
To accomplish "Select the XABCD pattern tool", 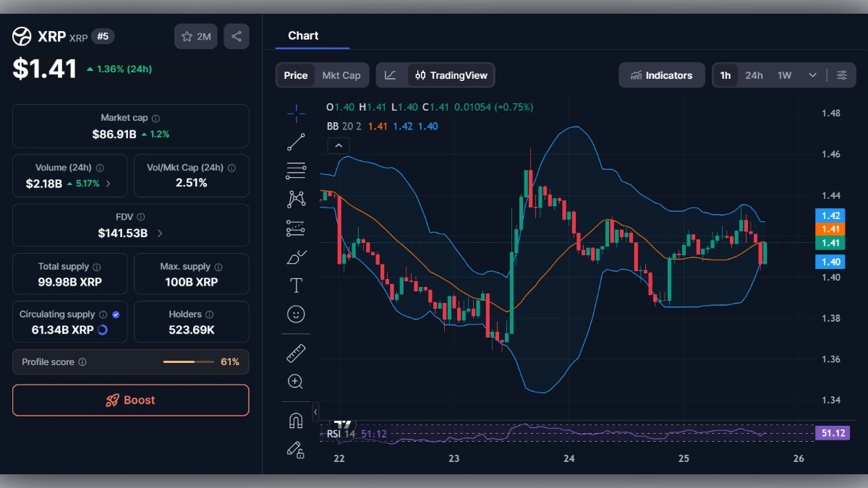I will [x=296, y=198].
